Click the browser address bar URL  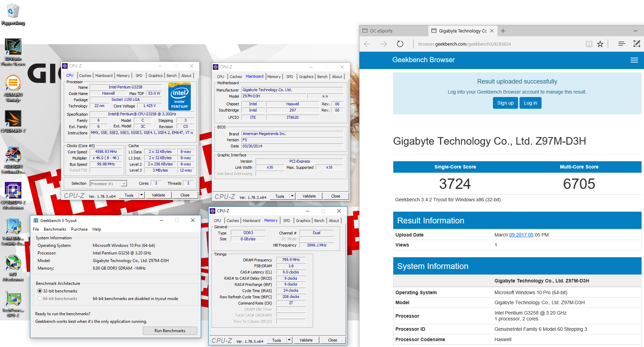464,44
